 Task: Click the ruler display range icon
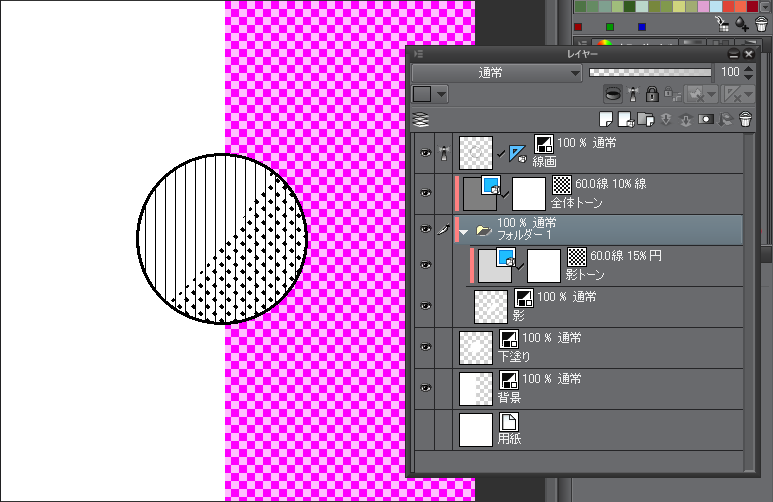(732, 94)
